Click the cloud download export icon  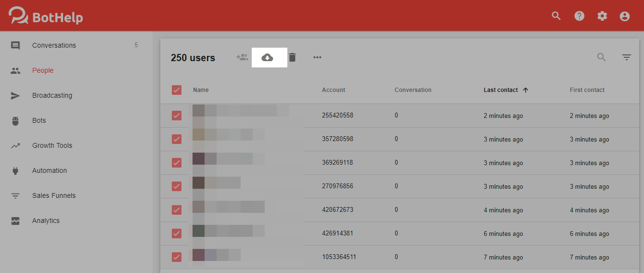click(267, 58)
